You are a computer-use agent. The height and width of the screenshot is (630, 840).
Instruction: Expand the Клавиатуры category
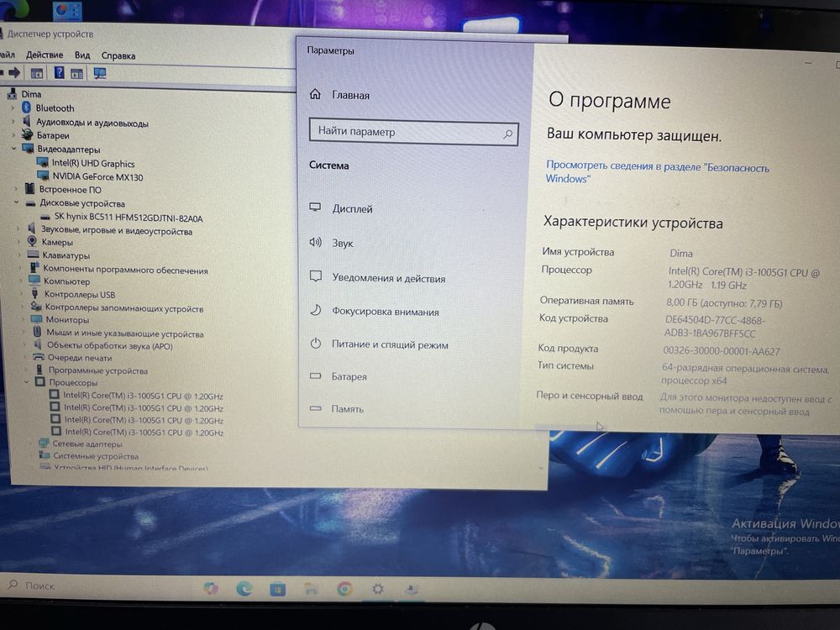(19, 255)
